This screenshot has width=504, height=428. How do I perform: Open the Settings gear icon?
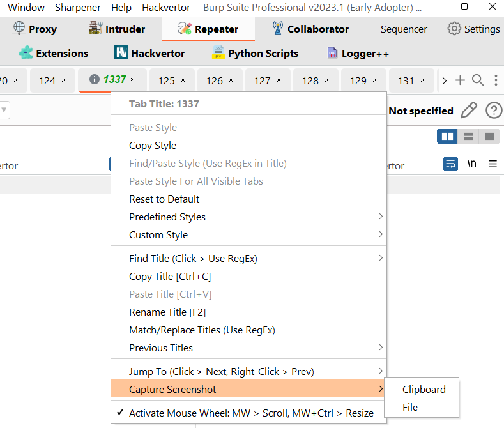454,29
